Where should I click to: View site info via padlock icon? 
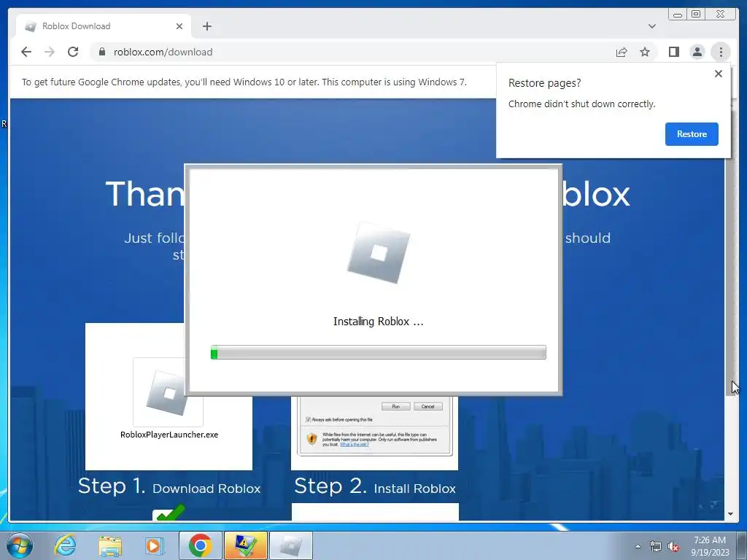click(x=101, y=52)
